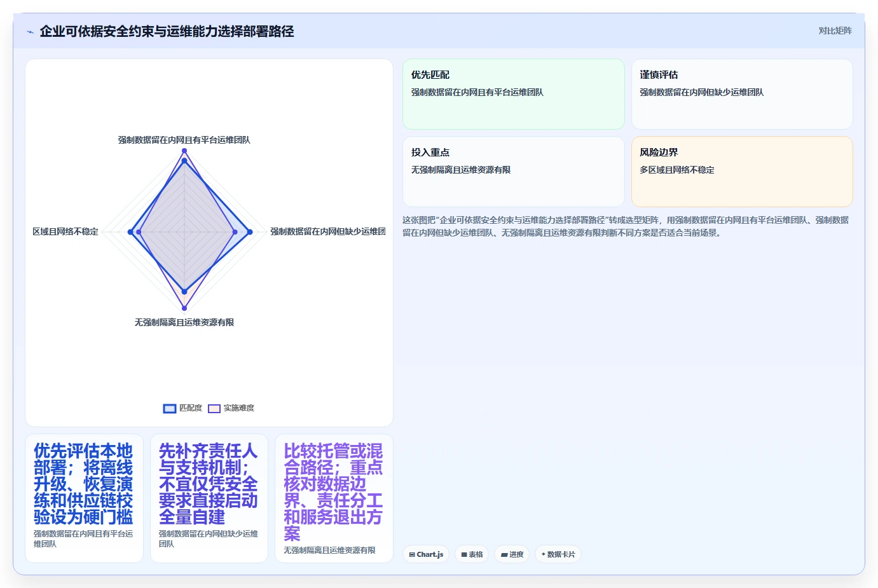Click radar axis label 强制数据留在内网且有平台运维团队
878x588 pixels.
coord(184,140)
